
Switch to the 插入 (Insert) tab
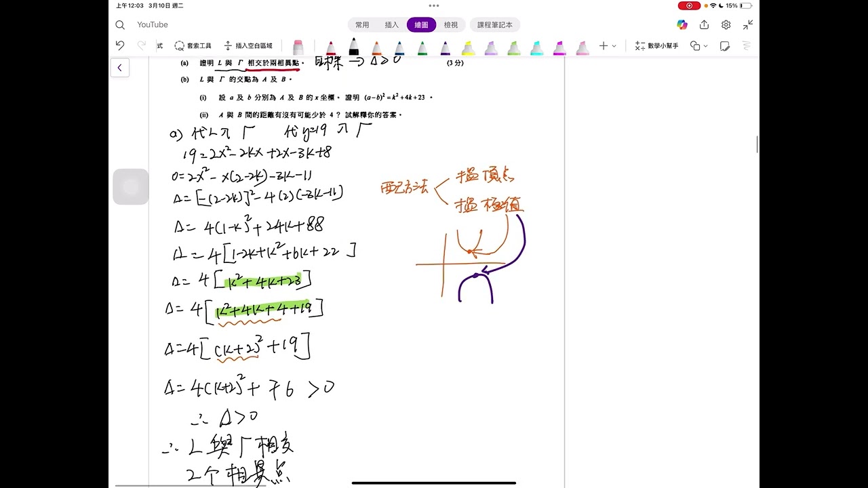pos(392,25)
